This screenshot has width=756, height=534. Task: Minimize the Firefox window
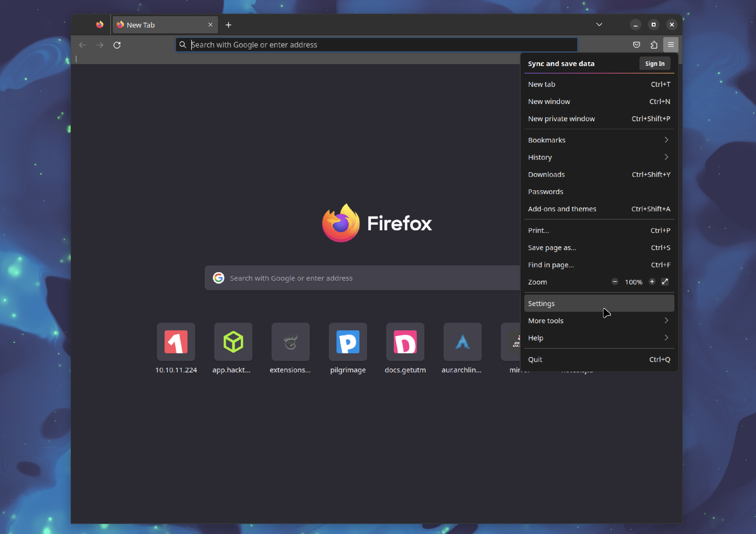coord(635,25)
